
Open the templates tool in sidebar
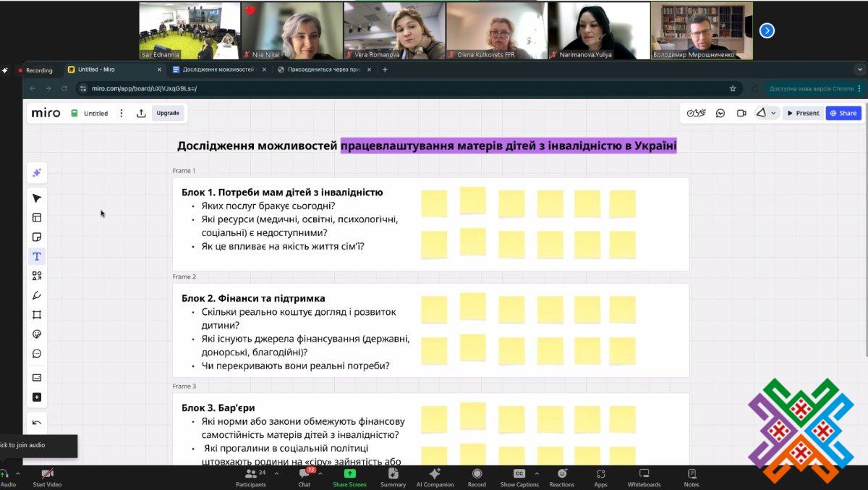pyautogui.click(x=37, y=217)
